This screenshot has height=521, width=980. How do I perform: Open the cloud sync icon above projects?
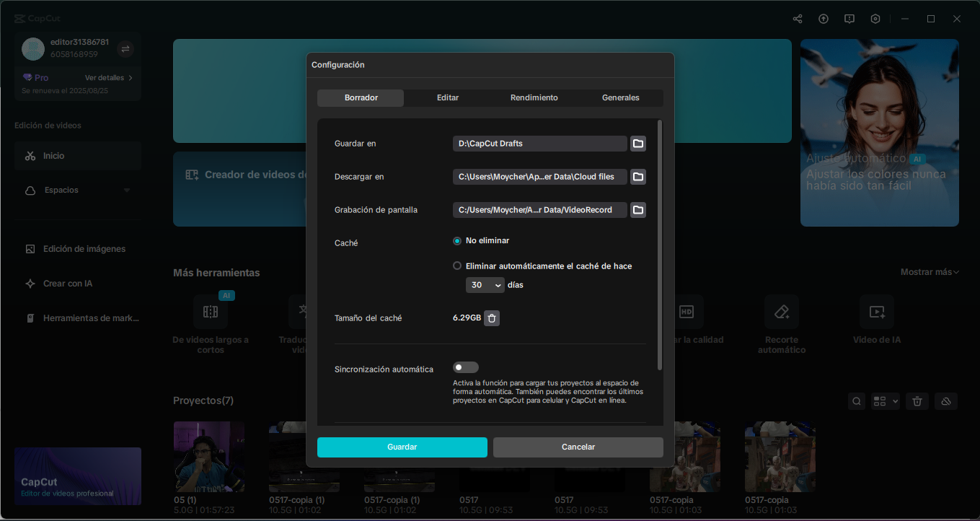[946, 401]
